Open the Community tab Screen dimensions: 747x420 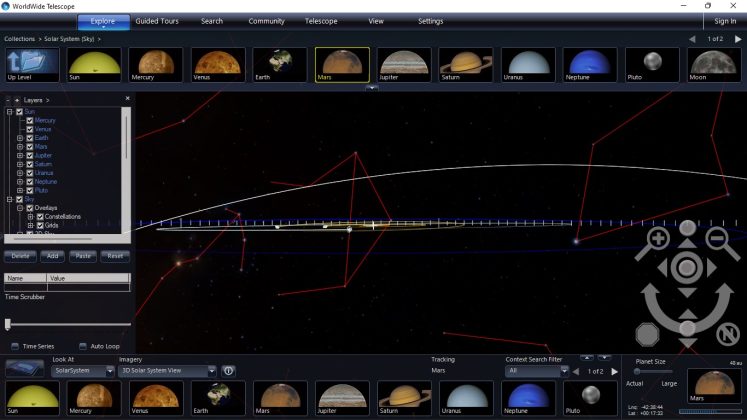[266, 21]
